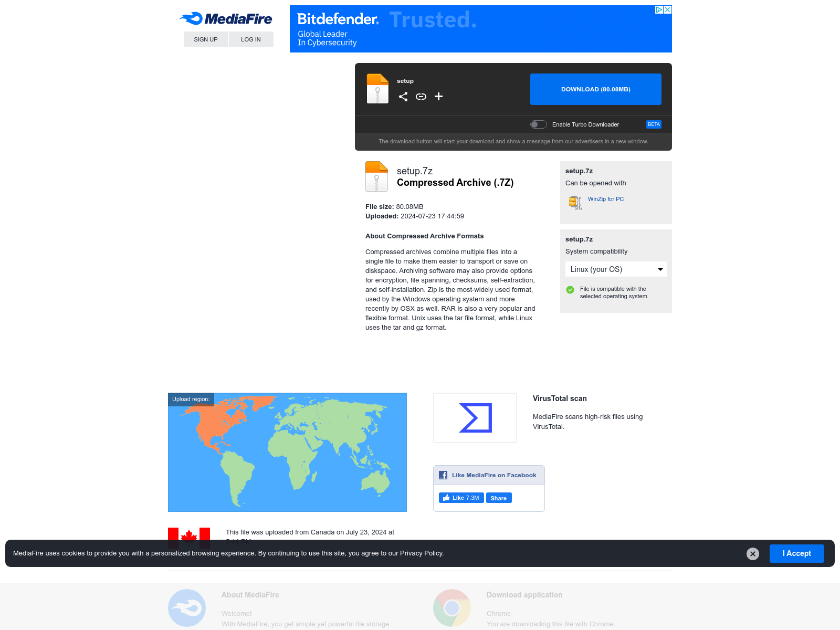Click the Upload region label
This screenshot has width=840, height=630.
[x=191, y=399]
